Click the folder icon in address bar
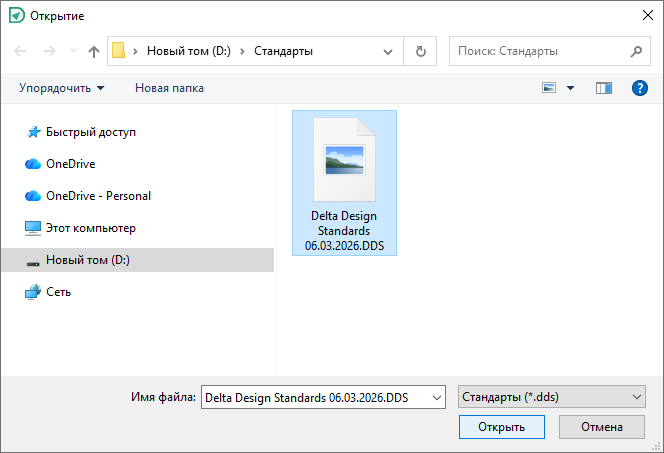Viewport: 664px width, 453px height. point(118,51)
